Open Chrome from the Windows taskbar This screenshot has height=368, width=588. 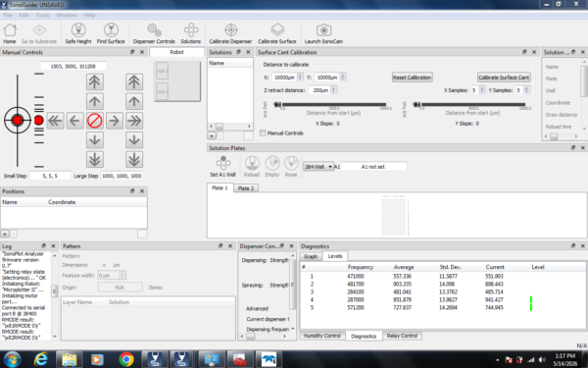[x=126, y=359]
